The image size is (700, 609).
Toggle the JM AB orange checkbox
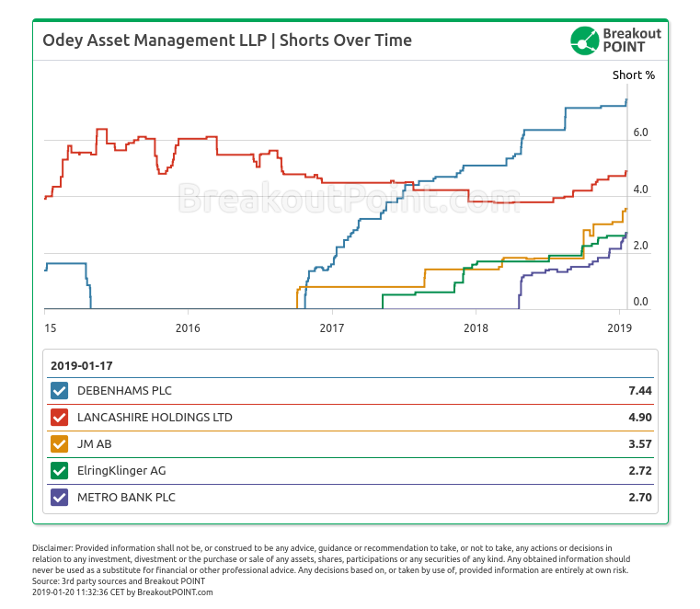click(x=60, y=444)
